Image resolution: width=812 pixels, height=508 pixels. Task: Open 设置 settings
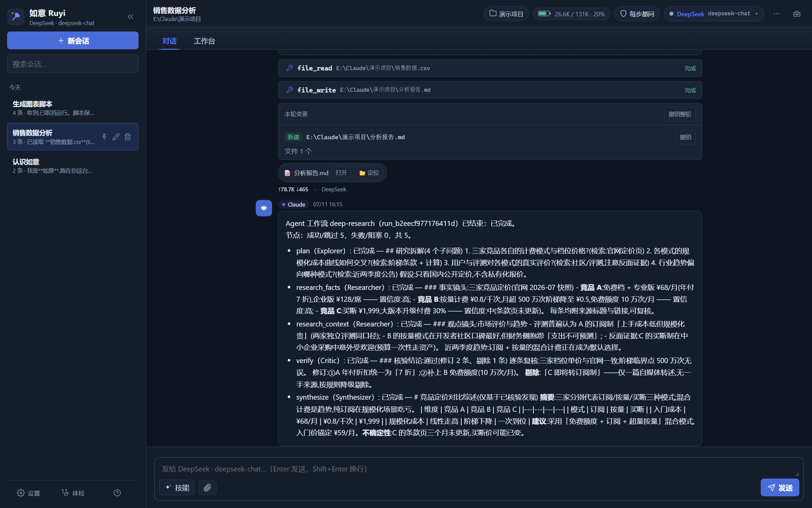click(x=29, y=493)
